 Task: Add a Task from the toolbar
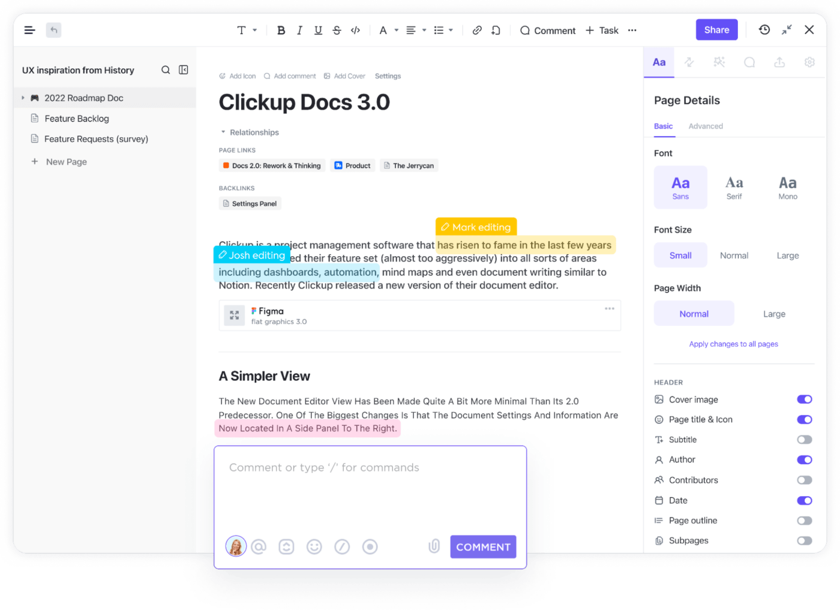[x=602, y=31]
